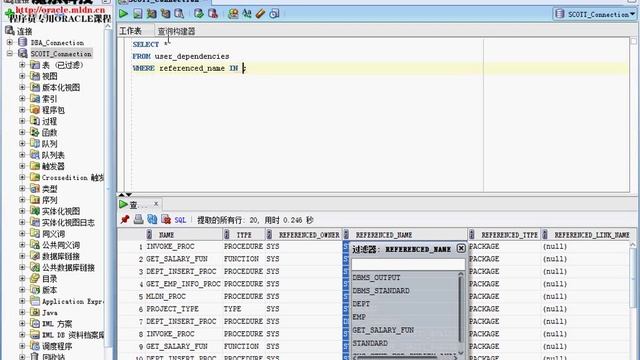Click the Rollback toolbar icon

pyautogui.click(x=213, y=13)
